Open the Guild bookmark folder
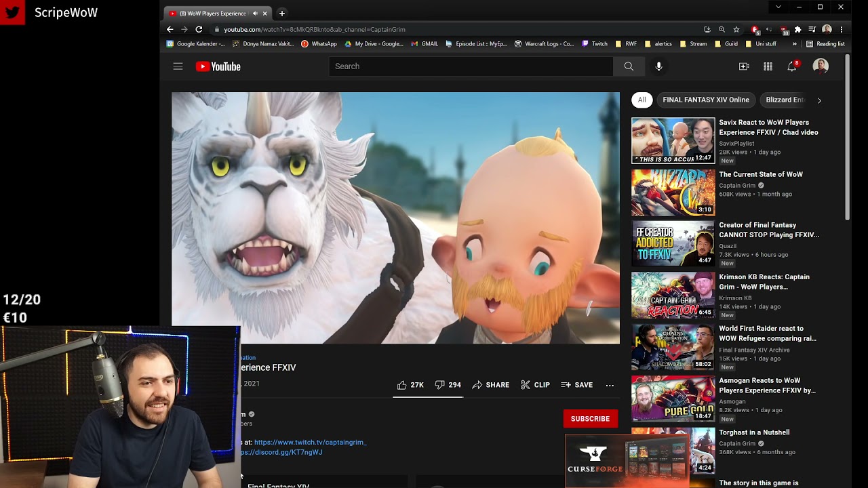Viewport: 868px width, 488px height. [726, 44]
